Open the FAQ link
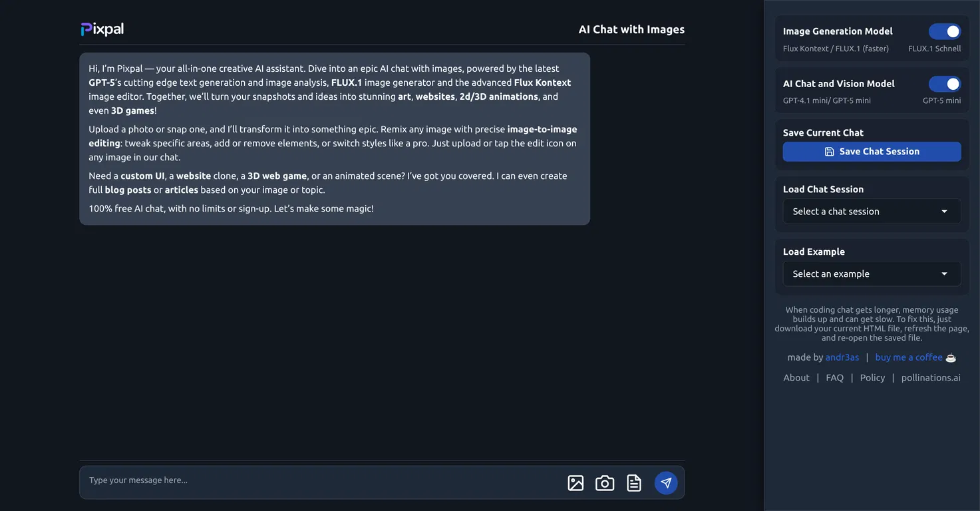Image resolution: width=980 pixels, height=511 pixels. coord(834,378)
